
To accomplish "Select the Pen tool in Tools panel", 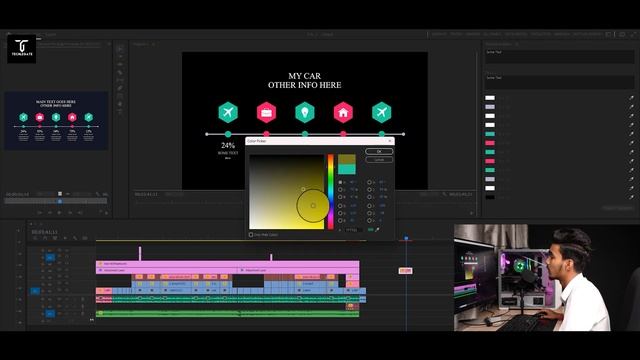I will [x=120, y=88].
